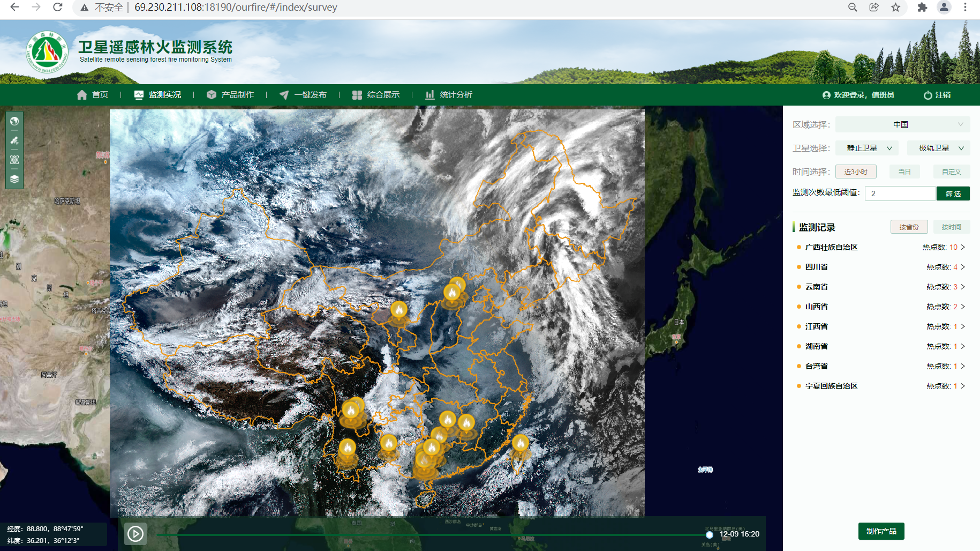Screen dimensions: 980x551
Task: Click the 四川省 record name
Action: click(x=816, y=267)
